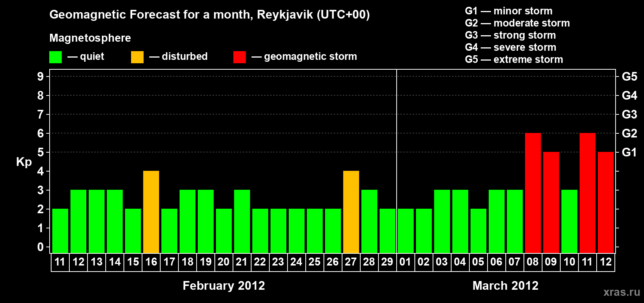Click the 'G4 — severe storm' legend text
644x303 pixels.
click(511, 47)
